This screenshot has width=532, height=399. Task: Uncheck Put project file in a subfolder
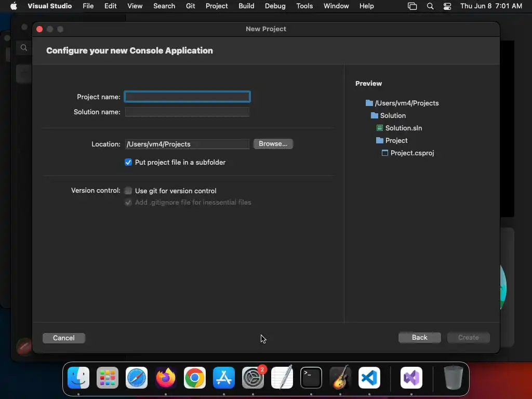pyautogui.click(x=128, y=162)
